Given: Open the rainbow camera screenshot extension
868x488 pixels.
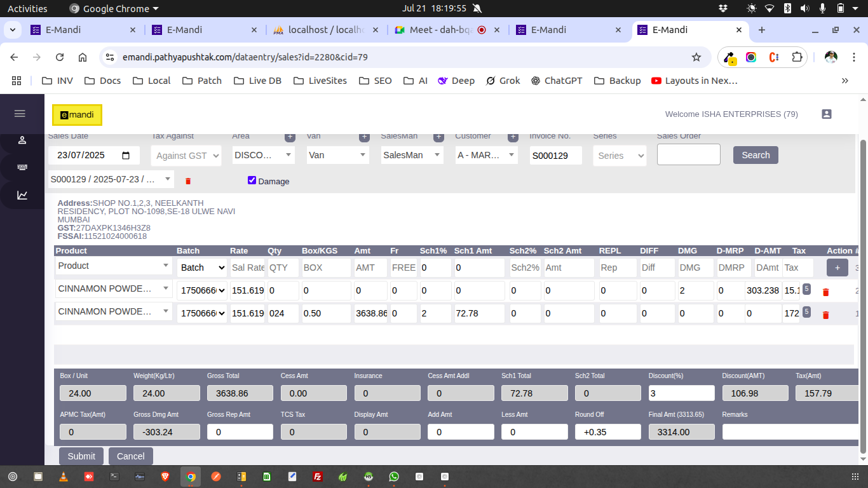Looking at the screenshot, I should click(751, 57).
